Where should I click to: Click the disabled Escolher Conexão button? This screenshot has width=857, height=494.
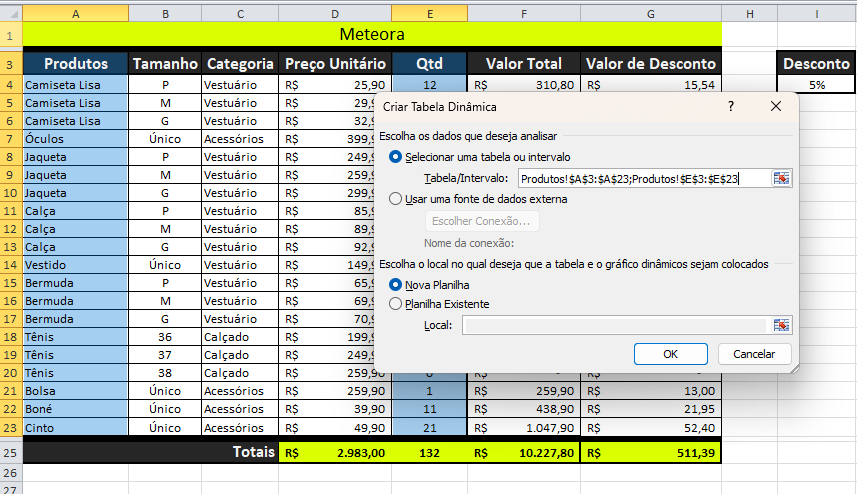(482, 221)
